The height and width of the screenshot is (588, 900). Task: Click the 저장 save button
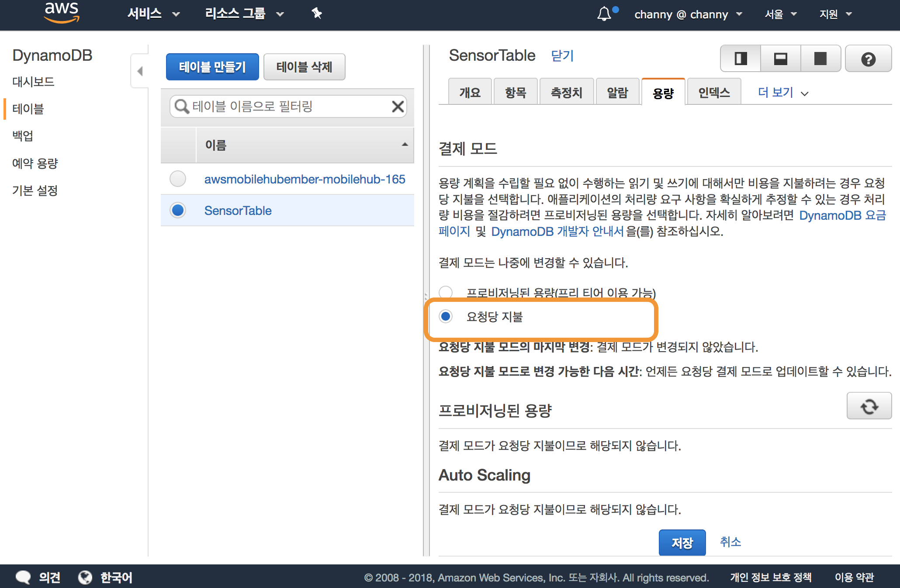(x=682, y=543)
